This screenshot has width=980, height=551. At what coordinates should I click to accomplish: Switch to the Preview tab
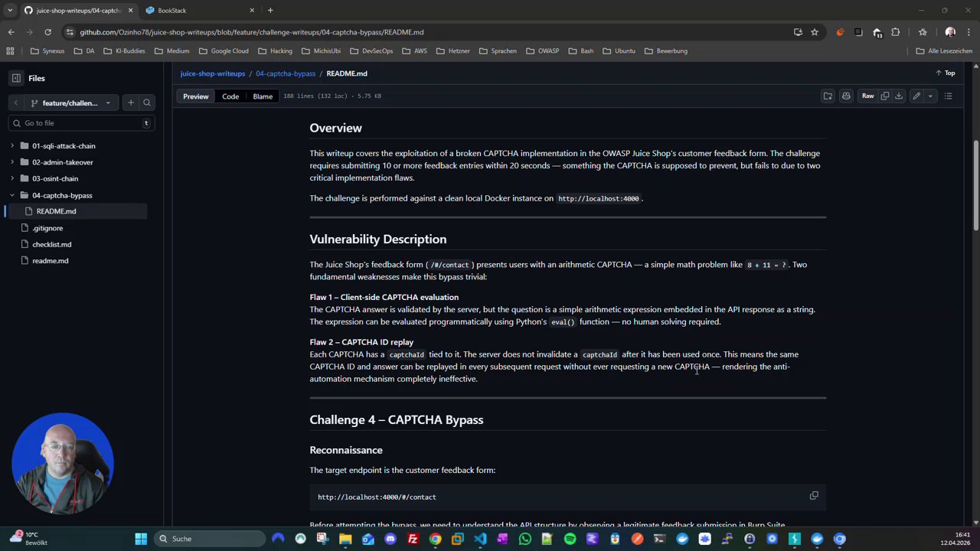pos(195,96)
